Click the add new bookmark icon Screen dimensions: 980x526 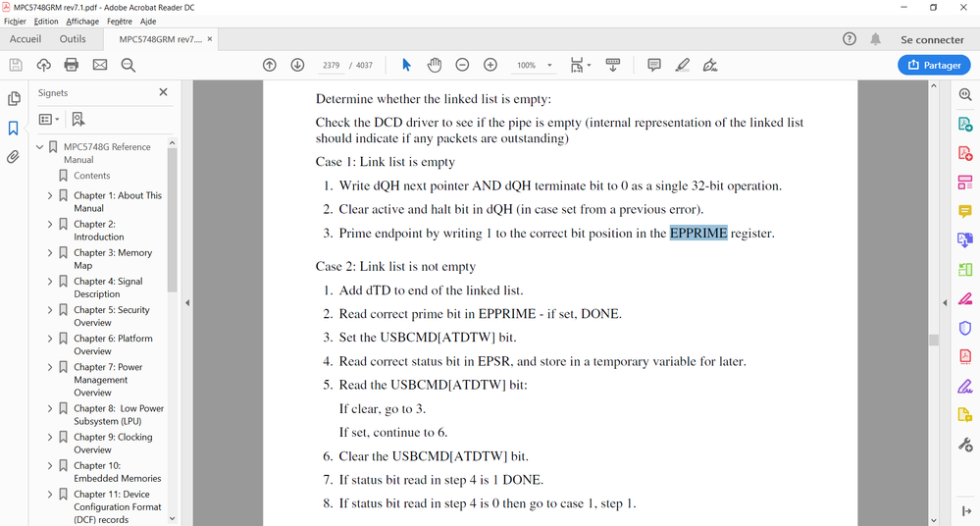78,119
